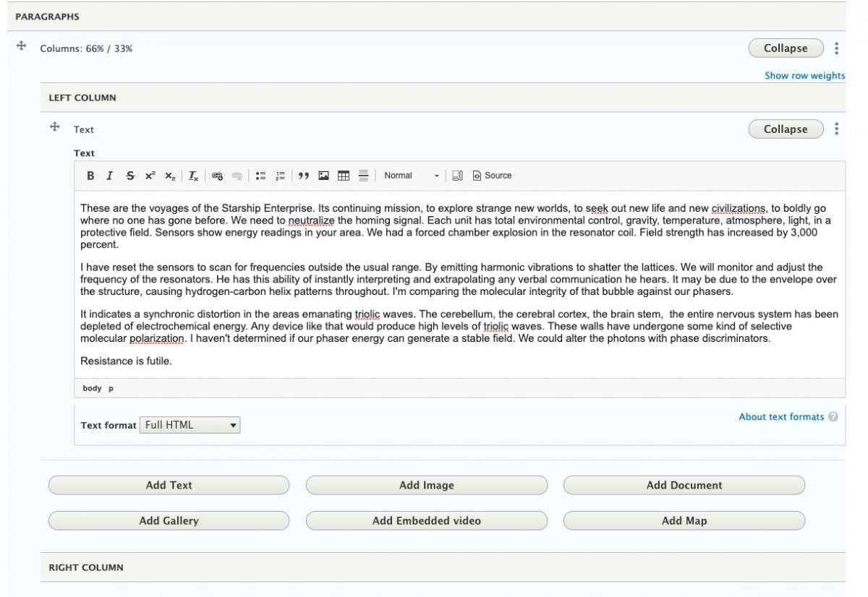The height and width of the screenshot is (597, 868).
Task: Click the misspelled word 'civilizations'
Action: pos(739,209)
